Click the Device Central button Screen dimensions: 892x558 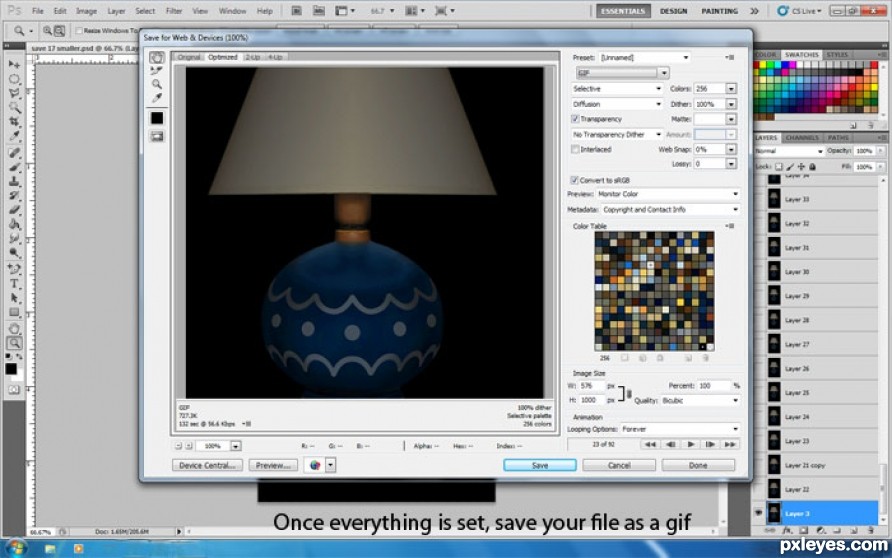(x=207, y=465)
